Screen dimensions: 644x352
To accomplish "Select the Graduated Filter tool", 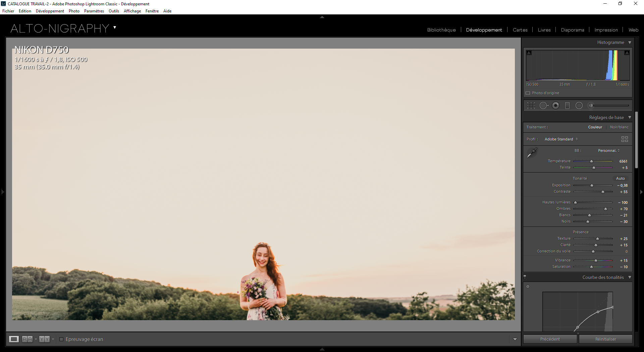I will tap(567, 105).
